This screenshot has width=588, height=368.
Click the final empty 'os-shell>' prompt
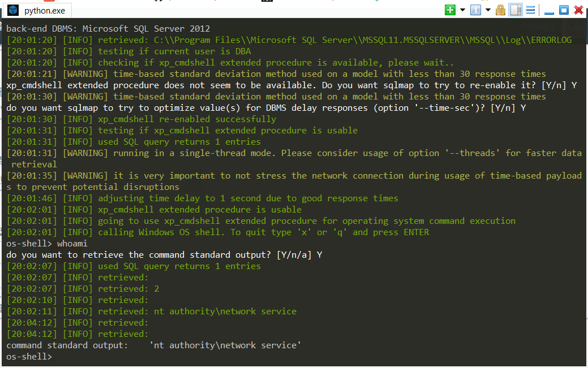[29, 356]
